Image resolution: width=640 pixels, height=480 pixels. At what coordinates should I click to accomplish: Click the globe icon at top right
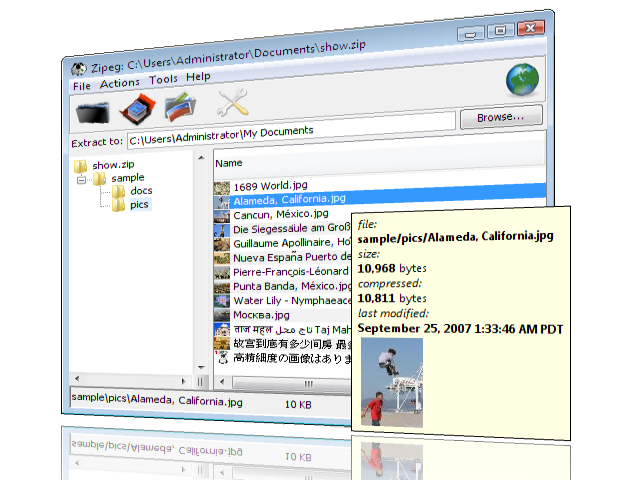pos(522,79)
